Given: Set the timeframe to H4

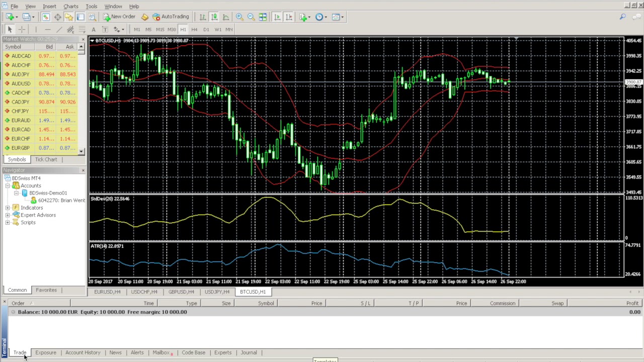Looking at the screenshot, I should [194, 29].
